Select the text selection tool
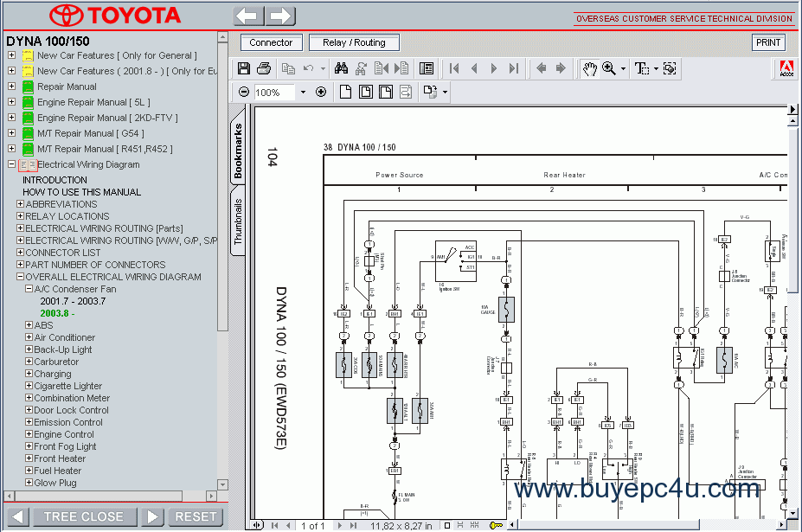This screenshot has width=802, height=532. point(641,68)
